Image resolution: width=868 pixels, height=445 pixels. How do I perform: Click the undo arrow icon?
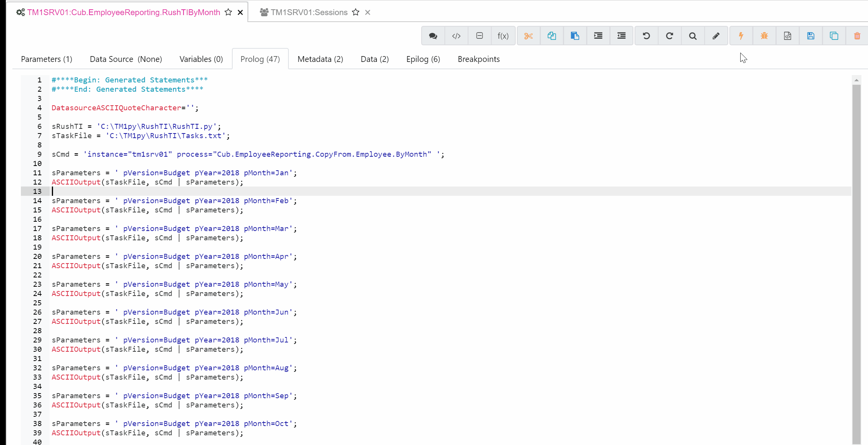pos(646,36)
